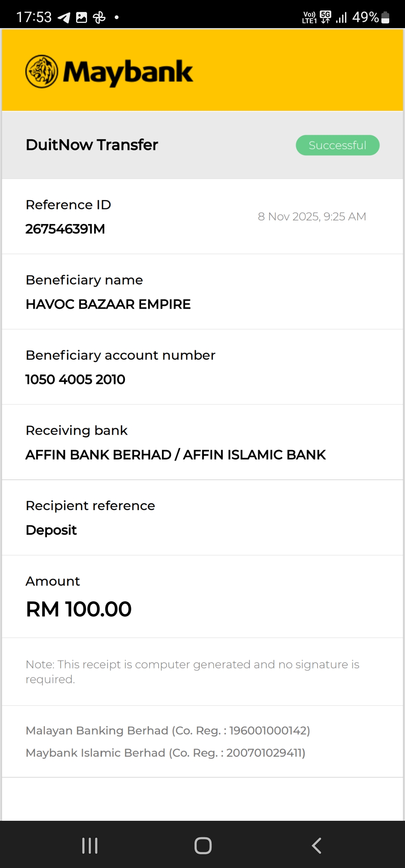Tap the VoLTE LTE1 status icon
Image resolution: width=405 pixels, height=868 pixels.
[309, 17]
